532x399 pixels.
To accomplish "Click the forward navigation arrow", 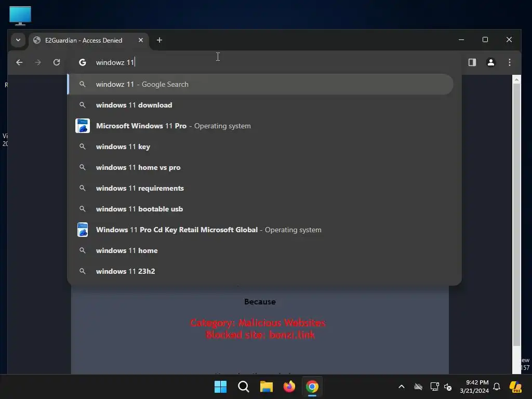I will [x=38, y=62].
